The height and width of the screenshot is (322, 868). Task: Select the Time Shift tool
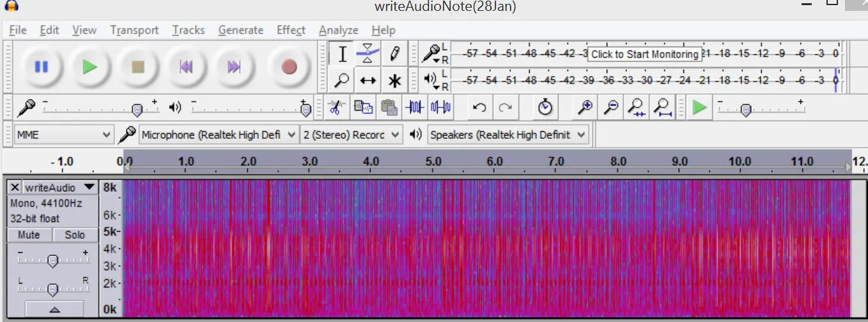pyautogui.click(x=368, y=81)
